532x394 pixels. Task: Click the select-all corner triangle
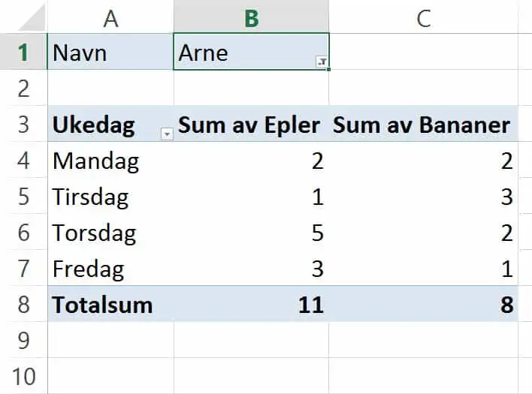click(x=32, y=17)
